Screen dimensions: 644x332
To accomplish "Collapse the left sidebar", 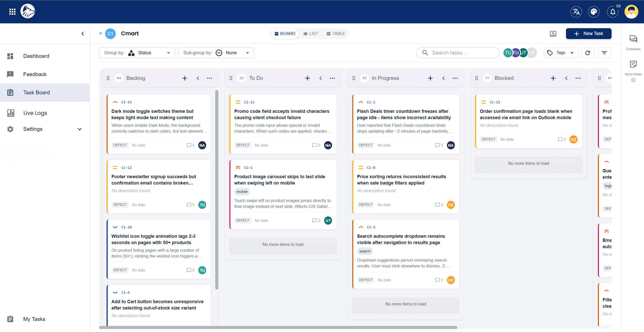I will [83, 33].
